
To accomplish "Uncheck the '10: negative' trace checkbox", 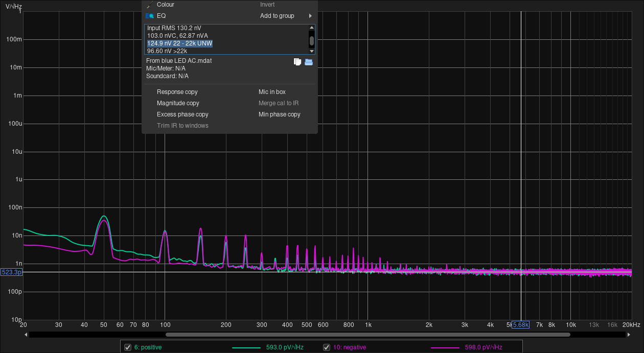I will [327, 347].
